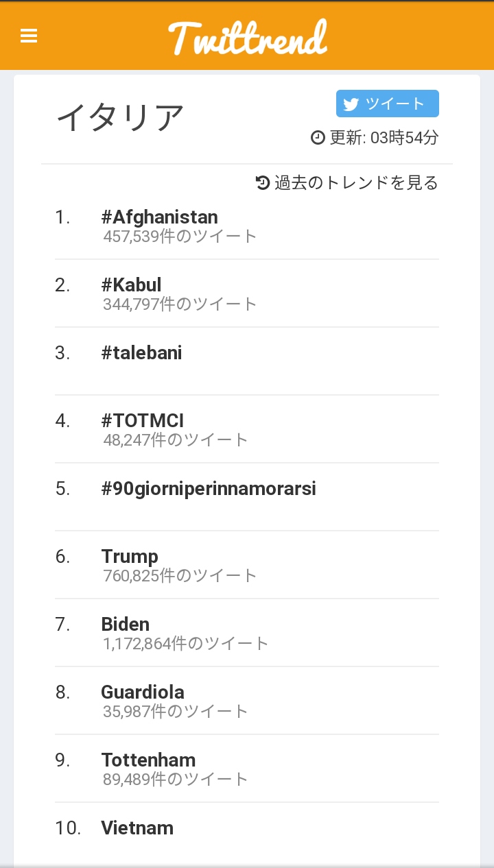Open 過去のトレンドを見る link

(355, 183)
